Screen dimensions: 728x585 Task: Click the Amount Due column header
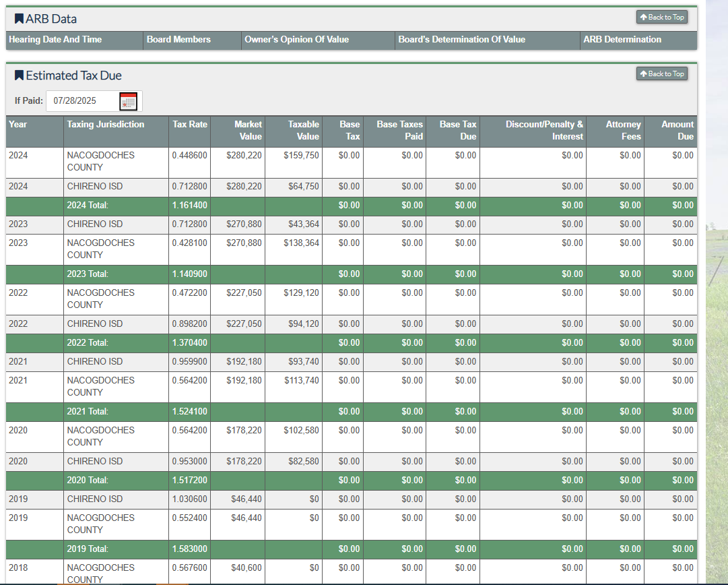tap(677, 130)
